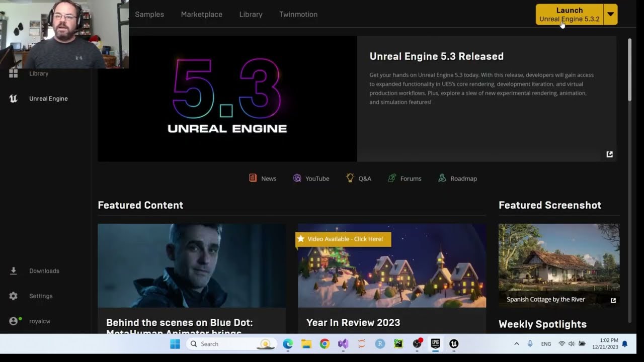Click the launcher vertical scrollbar
Screen dimensions: 644x362
click(x=629, y=70)
